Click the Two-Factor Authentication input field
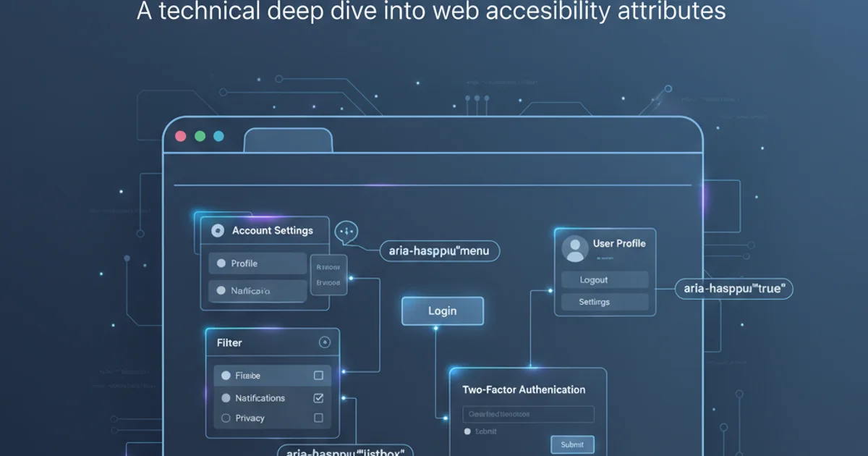 pos(528,414)
